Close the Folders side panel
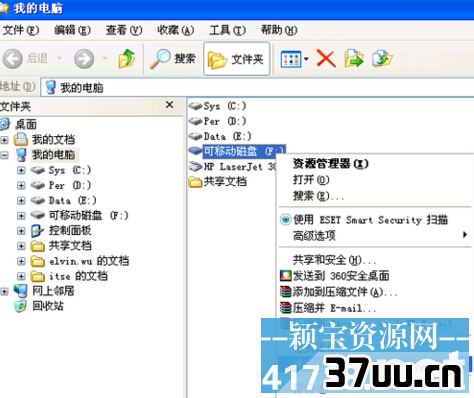This screenshot has height=398, width=474. [169, 105]
